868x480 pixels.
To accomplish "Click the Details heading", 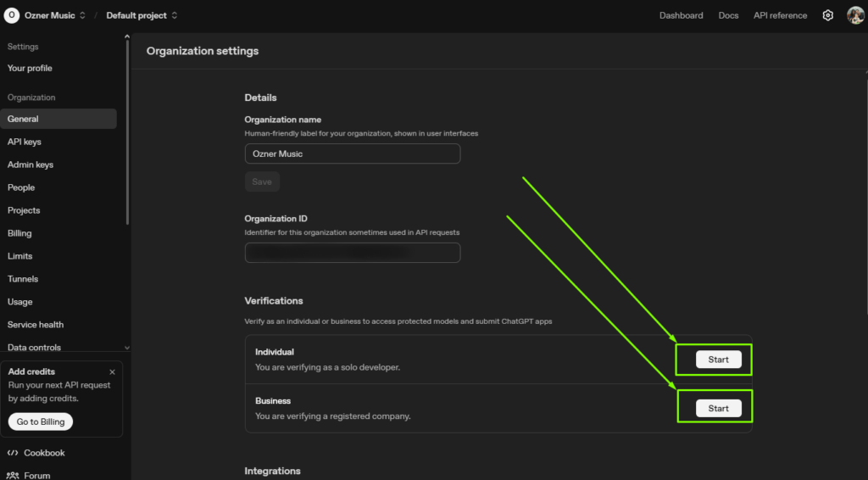I will (260, 98).
